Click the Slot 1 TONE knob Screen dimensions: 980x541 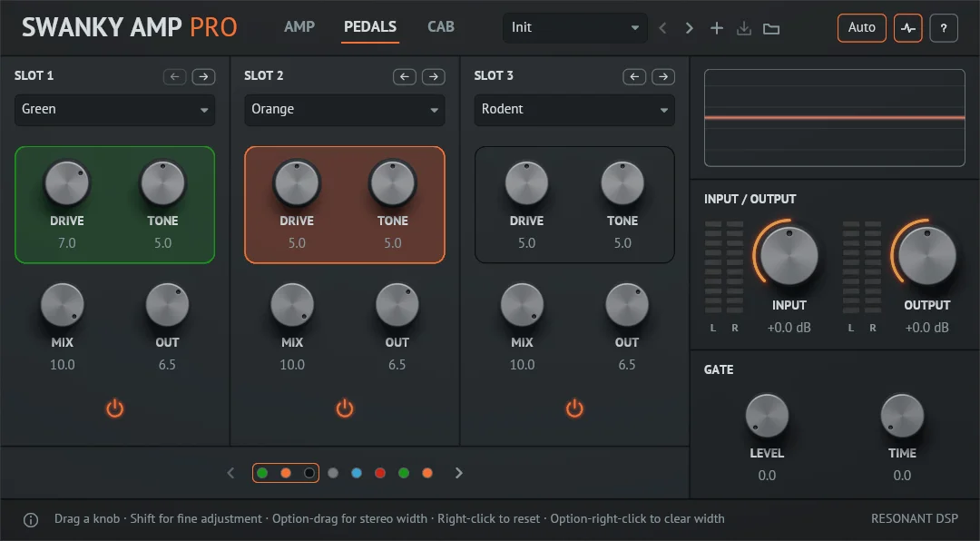(x=162, y=183)
